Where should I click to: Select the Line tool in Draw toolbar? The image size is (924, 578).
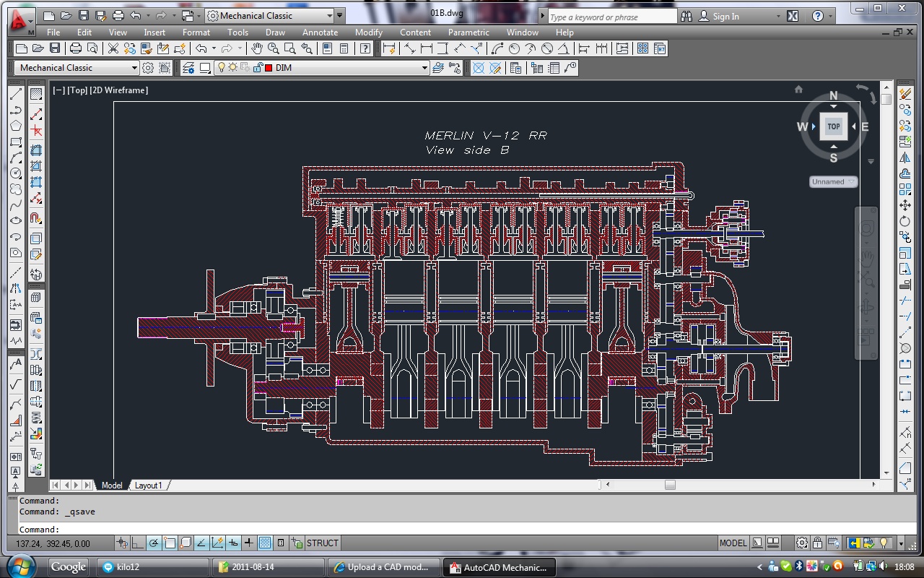coord(16,94)
